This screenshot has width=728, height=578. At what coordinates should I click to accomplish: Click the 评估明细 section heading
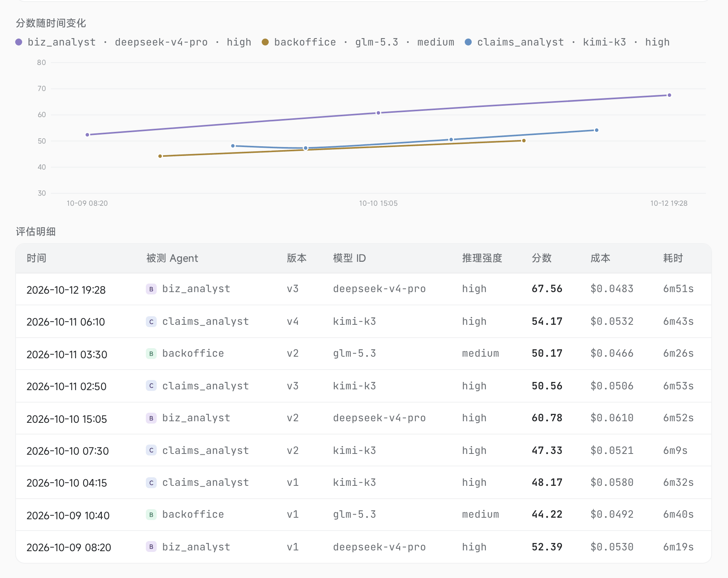pos(36,232)
